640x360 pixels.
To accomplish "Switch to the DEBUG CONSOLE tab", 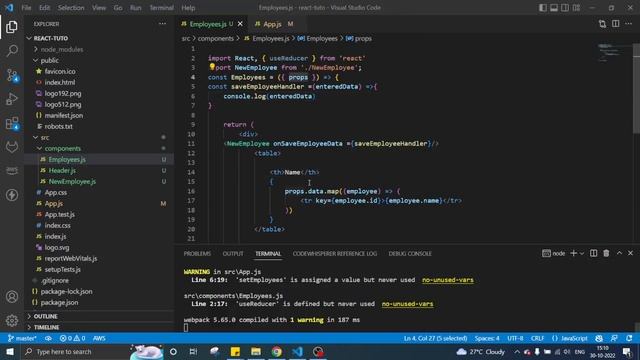I will coord(410,253).
